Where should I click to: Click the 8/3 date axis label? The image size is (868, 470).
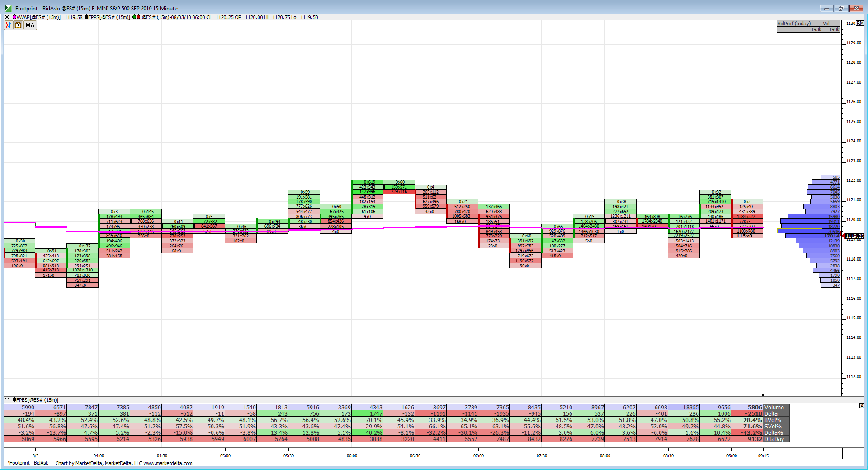click(x=35, y=456)
